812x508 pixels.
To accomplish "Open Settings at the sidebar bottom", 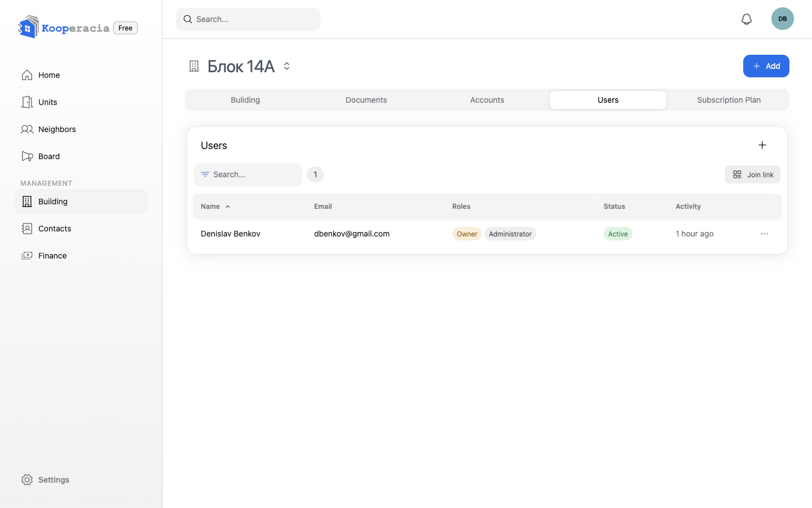I will (x=81, y=480).
